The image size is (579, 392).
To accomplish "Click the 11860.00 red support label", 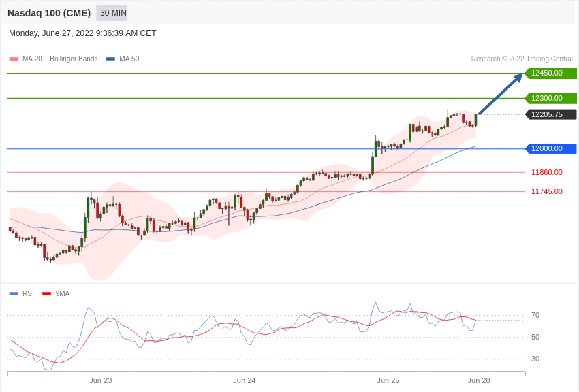I will pyautogui.click(x=547, y=172).
